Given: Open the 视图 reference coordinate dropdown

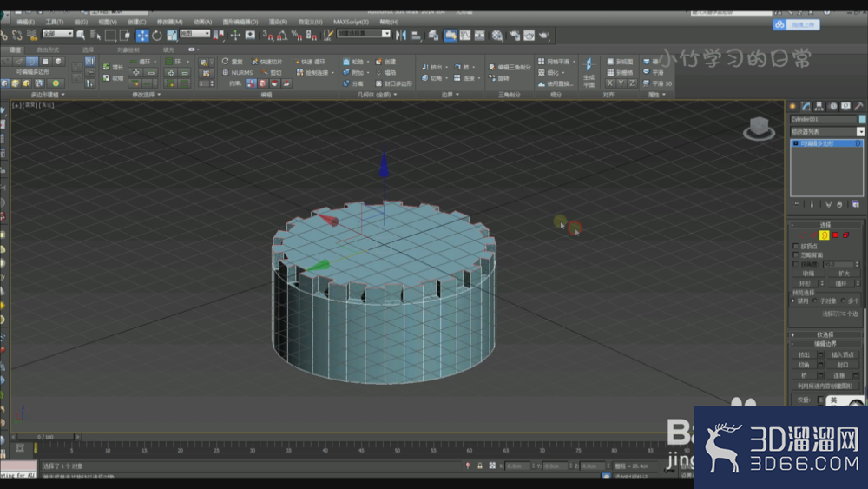Looking at the screenshot, I should tap(194, 34).
